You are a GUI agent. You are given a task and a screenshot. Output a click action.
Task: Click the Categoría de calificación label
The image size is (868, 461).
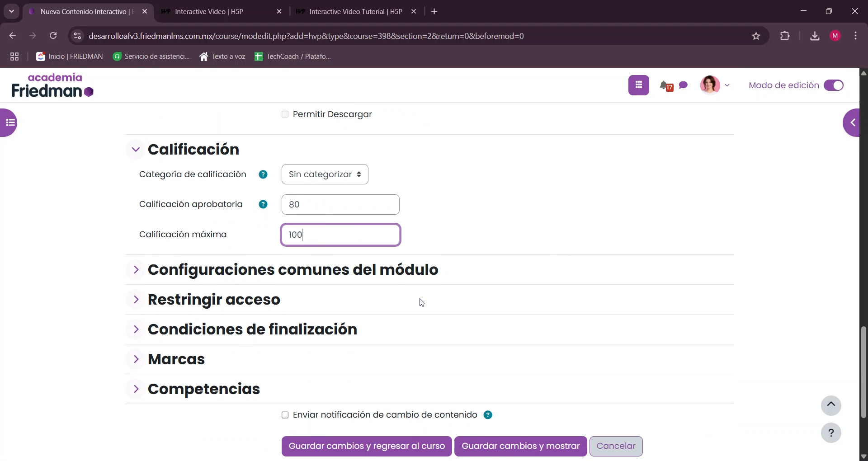pyautogui.click(x=193, y=174)
